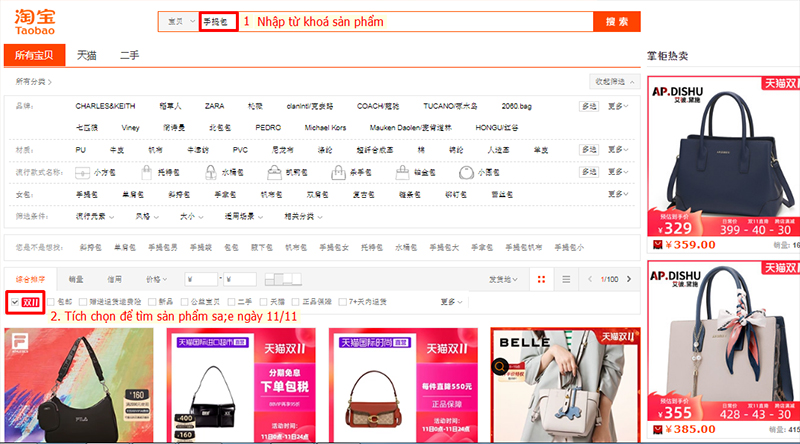Select the small round bag (小圆包) style icon
The width and height of the screenshot is (800, 444).
pyautogui.click(x=466, y=172)
